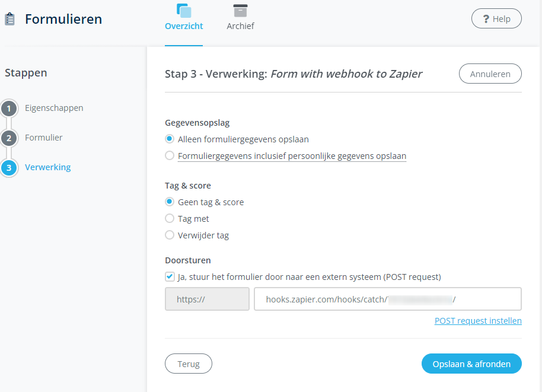Click step 2 circle icon

pyautogui.click(x=9, y=138)
